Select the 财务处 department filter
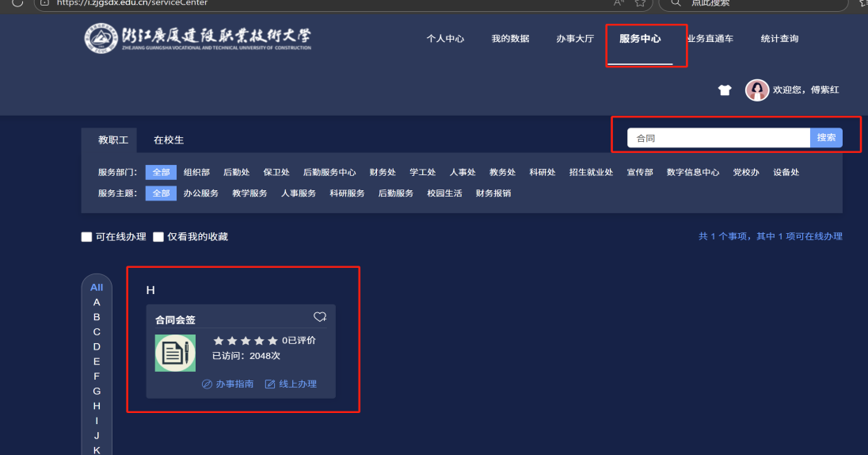 click(383, 172)
